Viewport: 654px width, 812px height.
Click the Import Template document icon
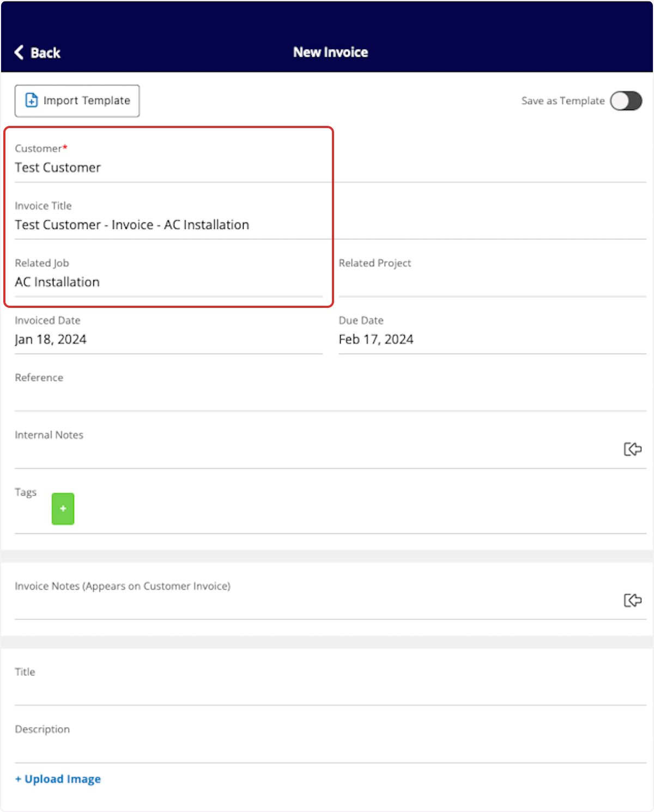(x=32, y=100)
